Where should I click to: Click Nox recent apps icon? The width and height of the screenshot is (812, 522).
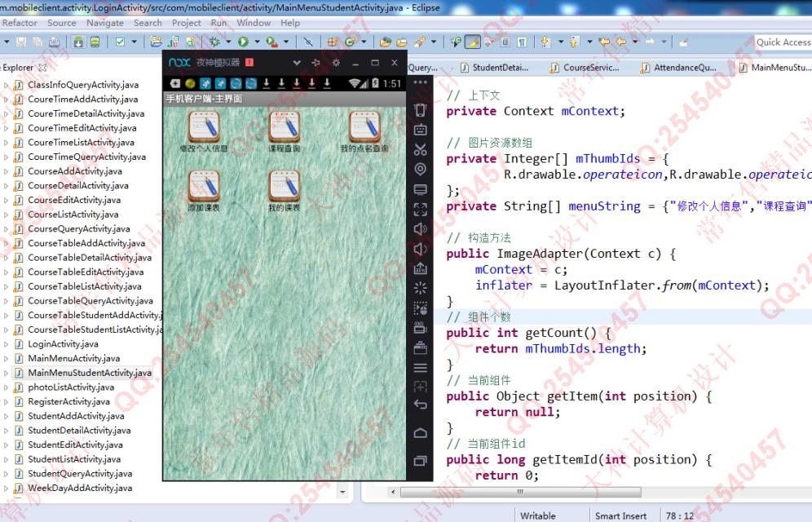coord(421,460)
